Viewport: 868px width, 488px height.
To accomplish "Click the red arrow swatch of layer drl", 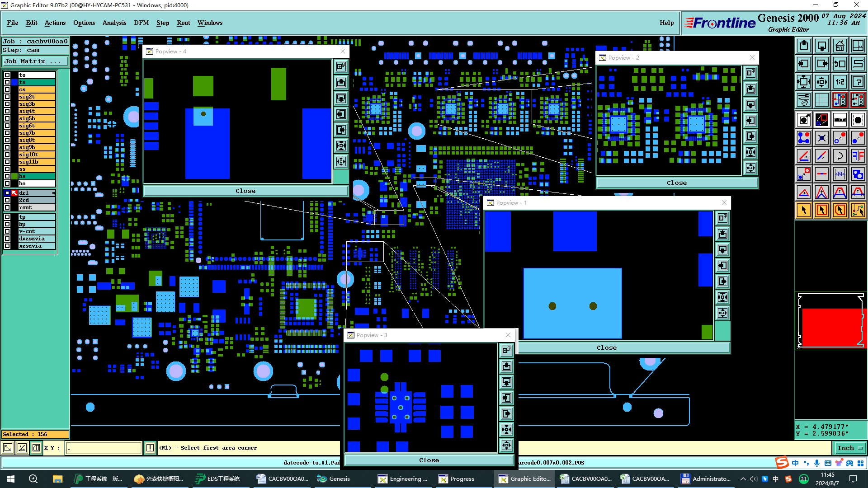I will click(14, 193).
